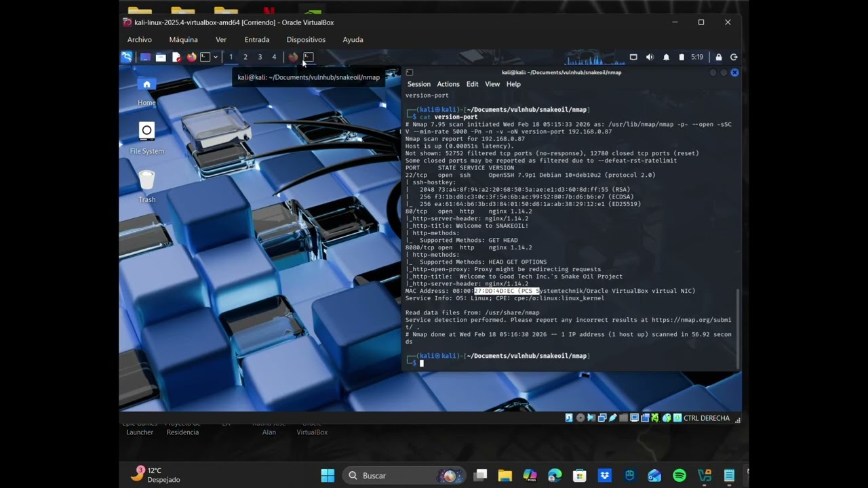Open Entrada menu in VirtualBox
This screenshot has width=868, height=488.
(257, 40)
